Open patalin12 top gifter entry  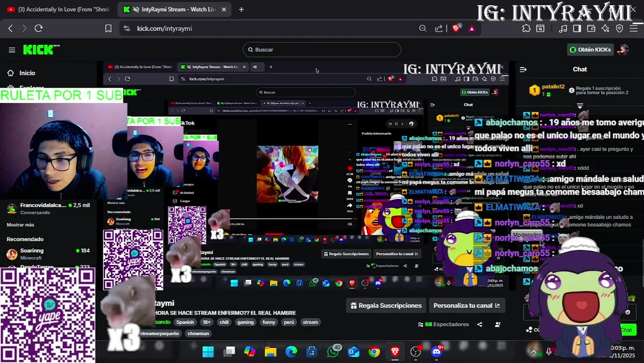click(x=547, y=90)
